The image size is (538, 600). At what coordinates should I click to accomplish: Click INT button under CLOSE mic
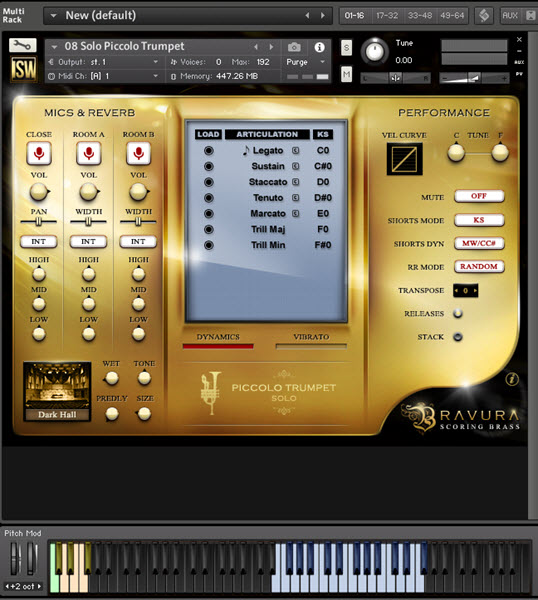39,241
